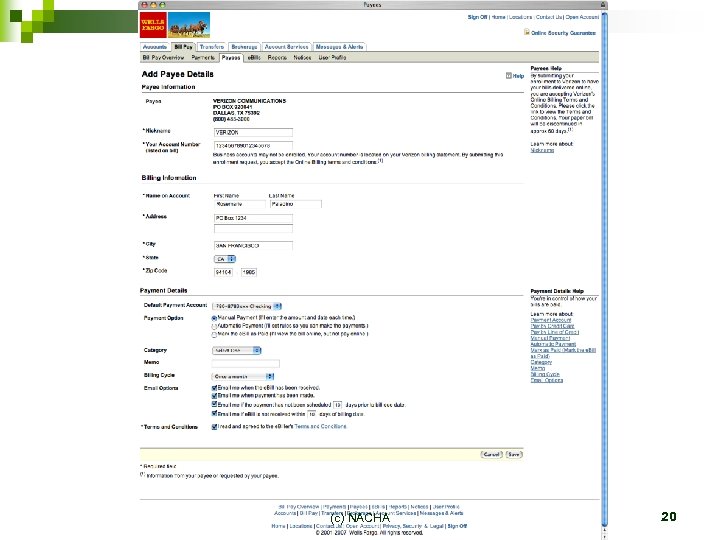Go to eBills subtab
Image resolution: width=720 pixels, height=540 pixels.
[x=254, y=58]
